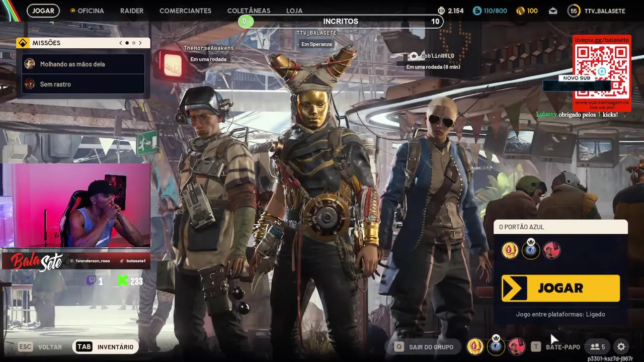The width and height of the screenshot is (644, 362).
Task: Open the RAIDER tab
Action: coord(132,11)
